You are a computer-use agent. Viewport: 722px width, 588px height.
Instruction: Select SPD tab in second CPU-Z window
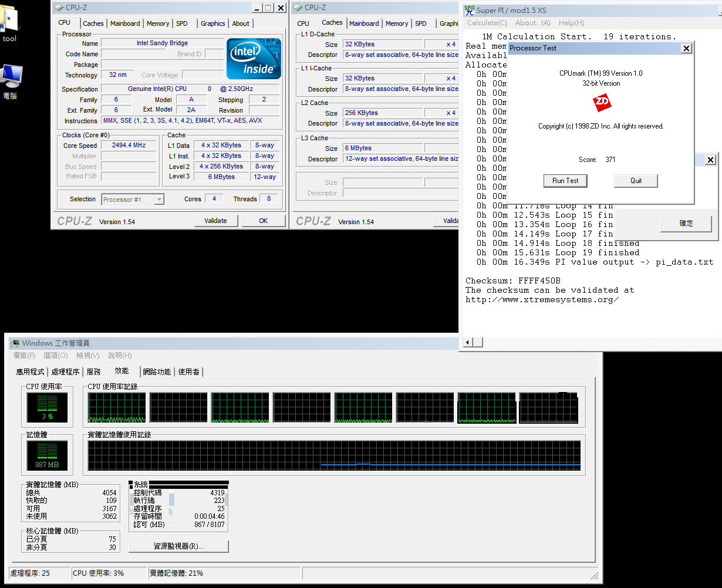[421, 23]
